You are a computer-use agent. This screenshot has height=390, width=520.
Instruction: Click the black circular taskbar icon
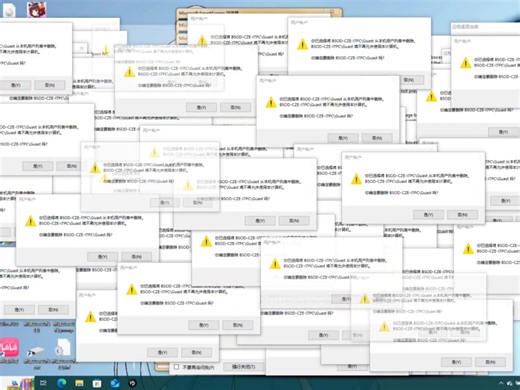tap(132, 383)
